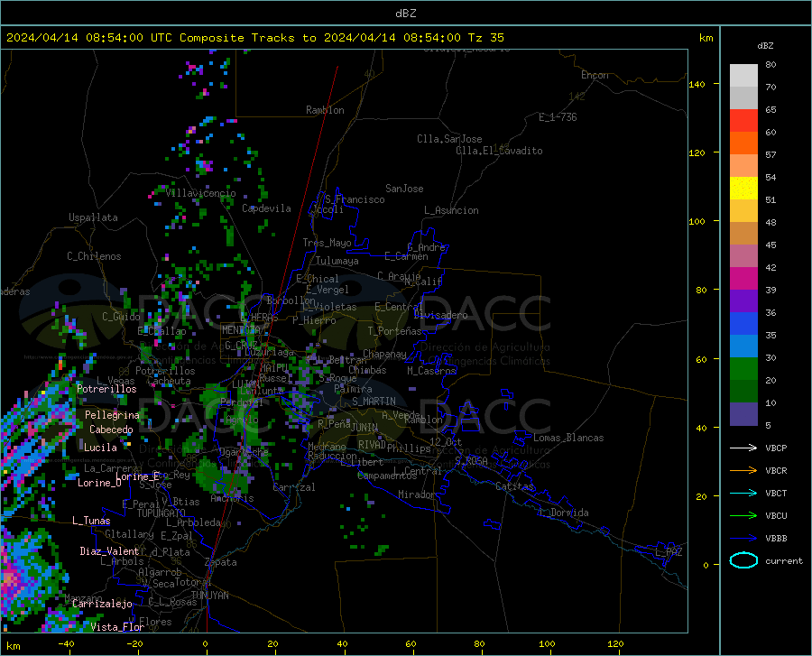Select the orange 60 dBZ color swatch
Viewport: 812px width, 656px height.
pos(743,143)
